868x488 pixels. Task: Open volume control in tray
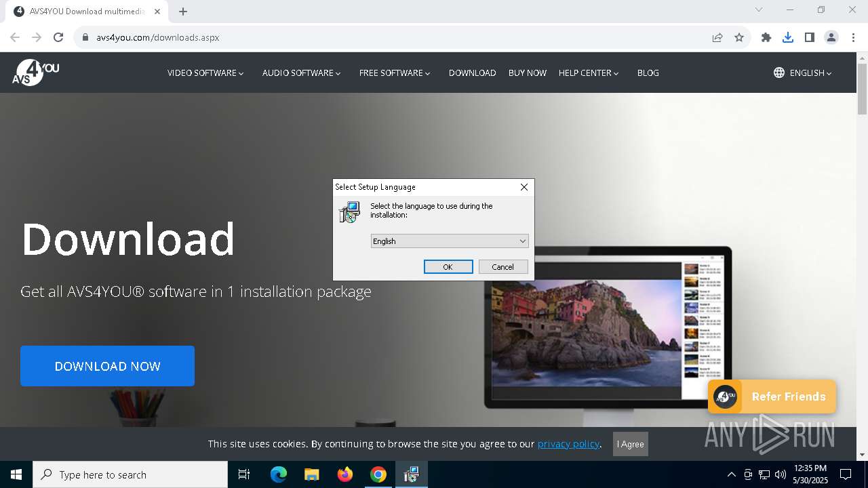pos(780,474)
